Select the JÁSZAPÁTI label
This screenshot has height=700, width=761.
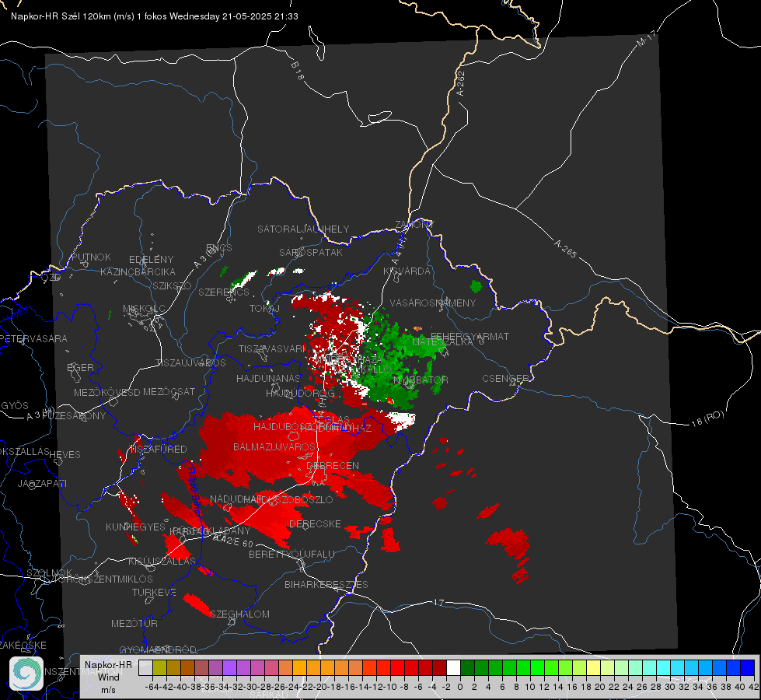(x=42, y=483)
